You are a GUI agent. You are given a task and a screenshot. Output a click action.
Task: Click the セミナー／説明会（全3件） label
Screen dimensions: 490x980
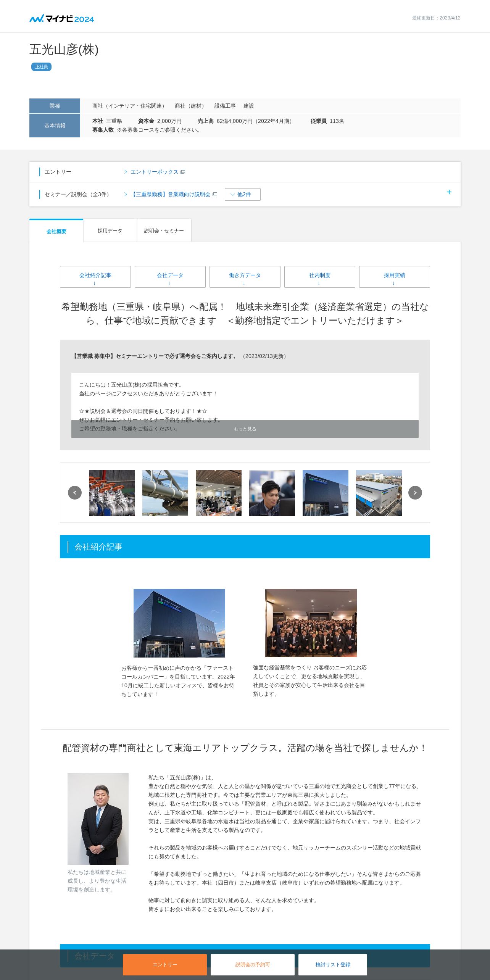(78, 195)
